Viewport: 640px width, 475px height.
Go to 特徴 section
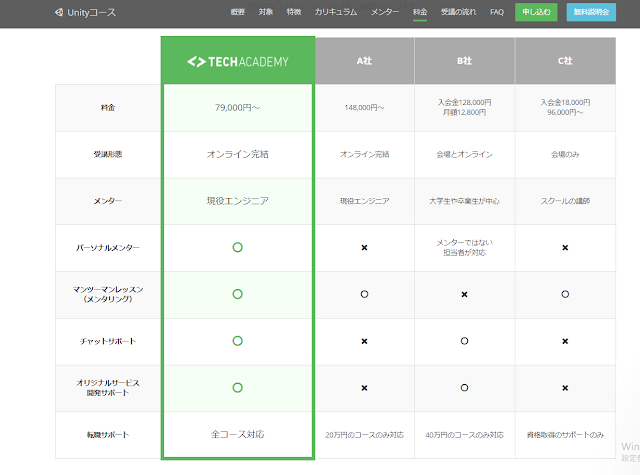click(293, 12)
